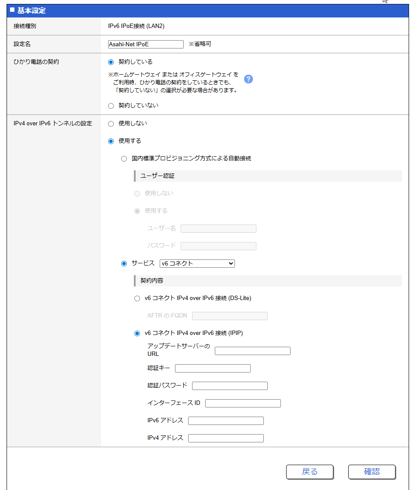The height and width of the screenshot is (490, 420).
Task: Click the 認証キー input field
Action: tap(213, 368)
